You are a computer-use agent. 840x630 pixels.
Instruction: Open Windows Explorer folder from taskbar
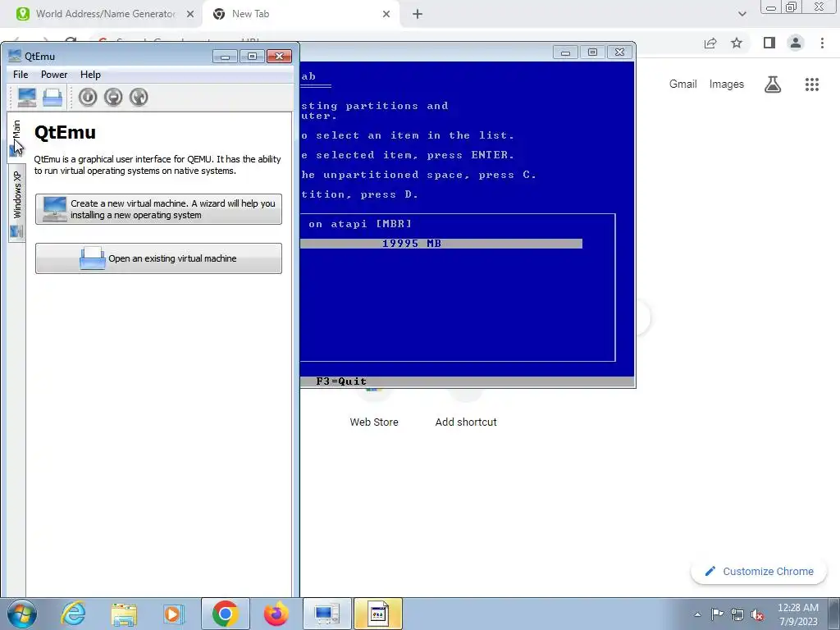pos(124,614)
